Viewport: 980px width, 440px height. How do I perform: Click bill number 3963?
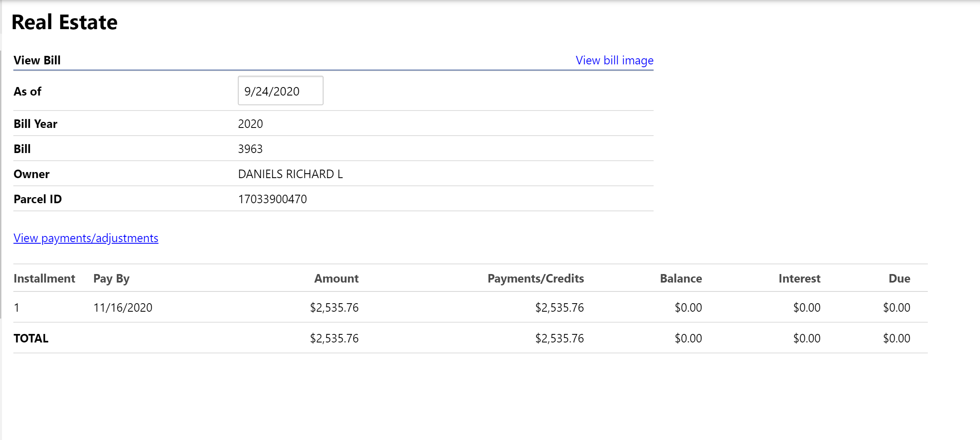tap(250, 149)
